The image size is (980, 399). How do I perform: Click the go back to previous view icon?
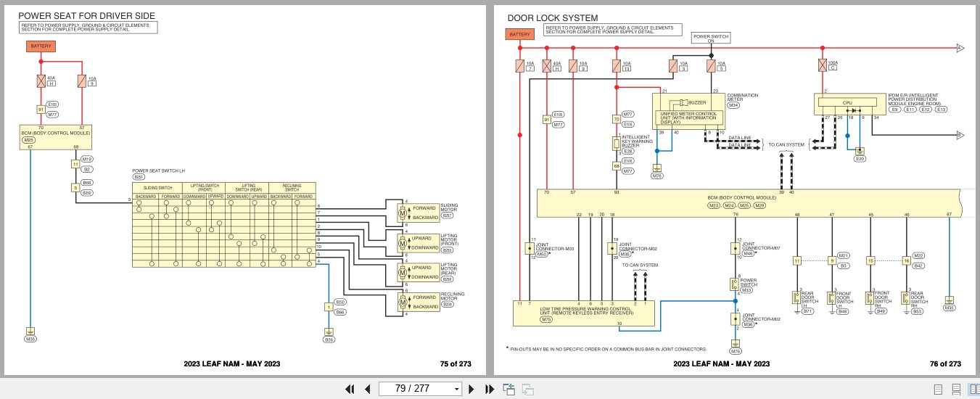click(508, 389)
